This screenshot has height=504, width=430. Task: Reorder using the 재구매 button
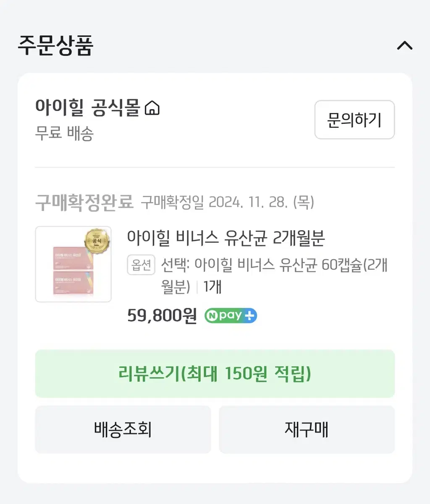[x=307, y=429]
